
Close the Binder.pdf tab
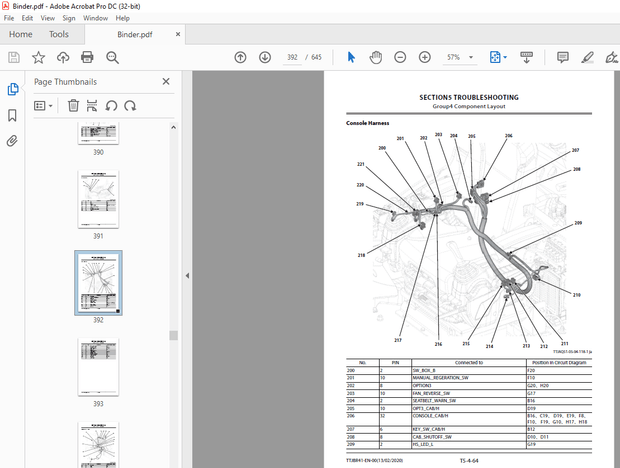[x=178, y=34]
